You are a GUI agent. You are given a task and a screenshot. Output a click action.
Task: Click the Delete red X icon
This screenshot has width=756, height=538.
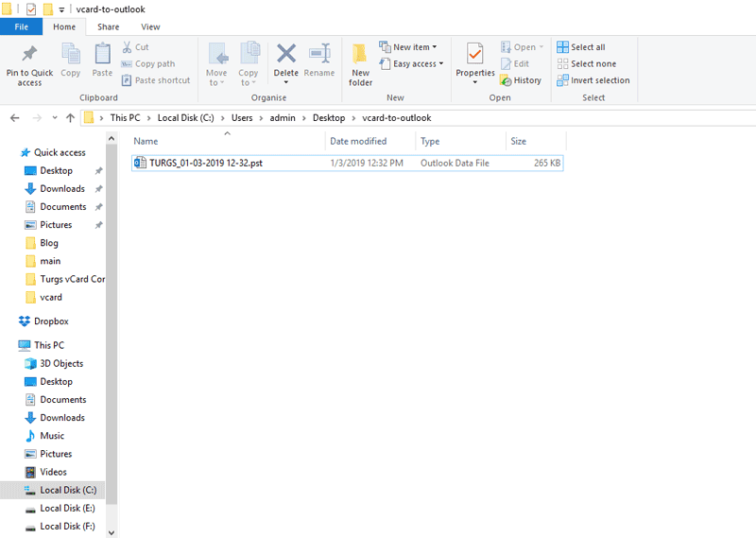[x=286, y=54]
